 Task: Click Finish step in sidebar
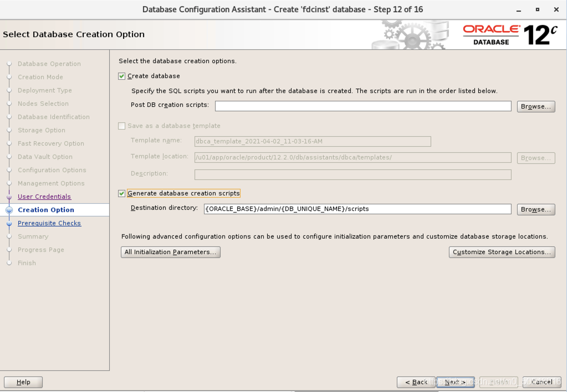tap(27, 263)
